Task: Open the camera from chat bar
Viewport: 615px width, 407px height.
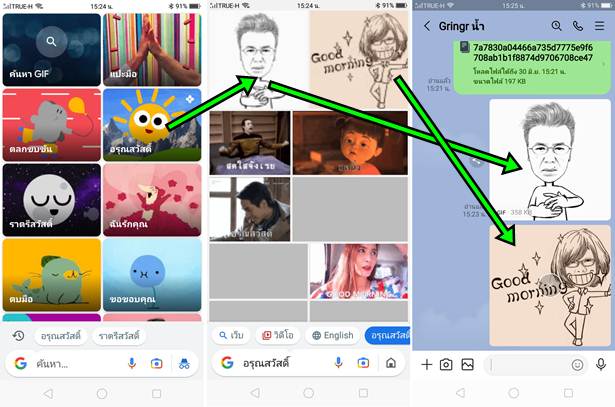Action: (446, 365)
